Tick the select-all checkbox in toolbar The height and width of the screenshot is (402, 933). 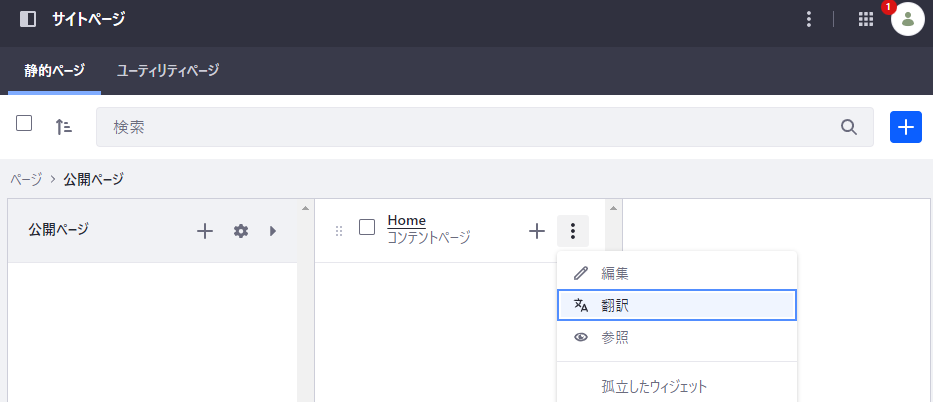pyautogui.click(x=25, y=124)
